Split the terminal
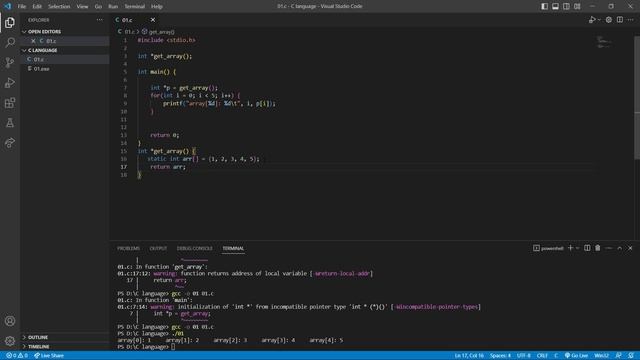The width and height of the screenshot is (640, 360). [x=587, y=248]
